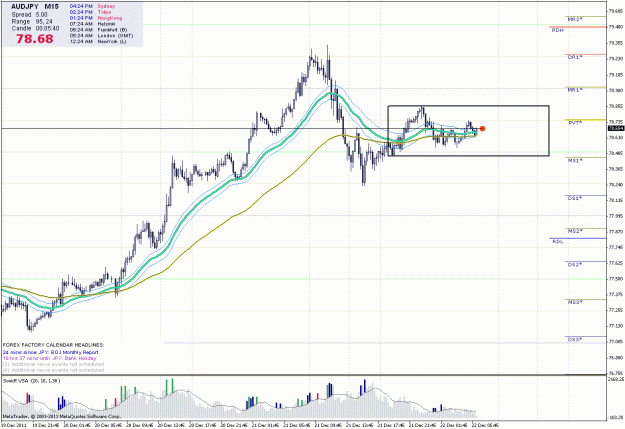The image size is (625, 429).
Task: Click headline (3) Additional news events not scheduled
Action: click(53, 364)
